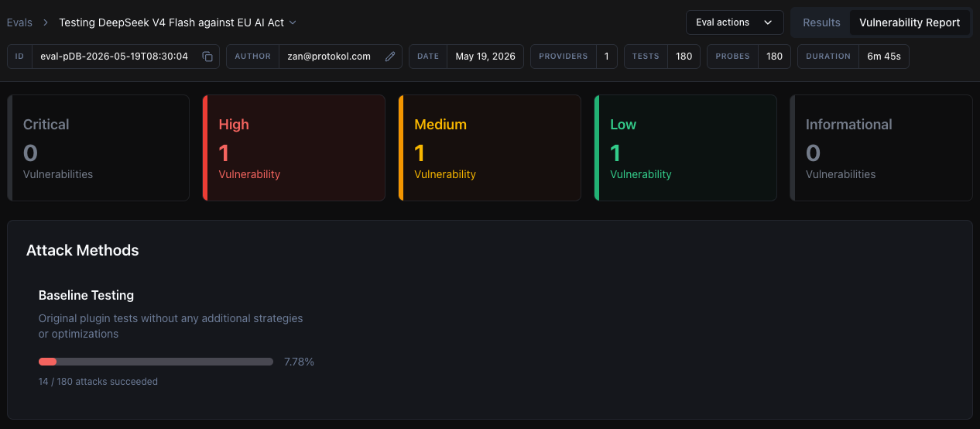This screenshot has width=980, height=429.
Task: Click the duration value 6m 45s
Action: 884,57
